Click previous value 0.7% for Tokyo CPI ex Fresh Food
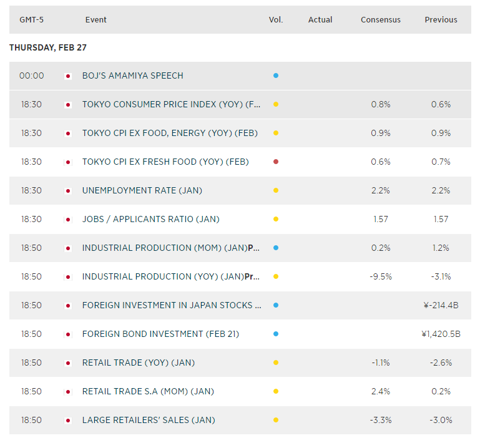The image size is (480, 448). 441,162
